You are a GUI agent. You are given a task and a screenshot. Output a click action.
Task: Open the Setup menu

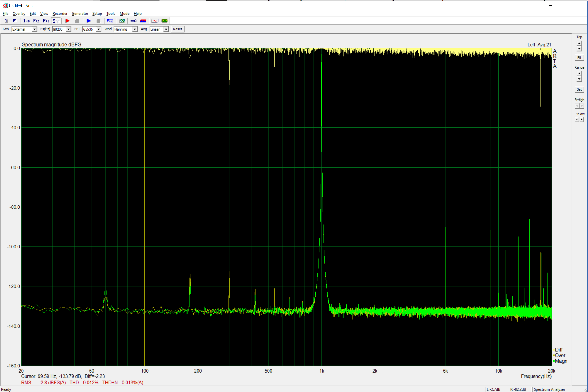tap(97, 13)
